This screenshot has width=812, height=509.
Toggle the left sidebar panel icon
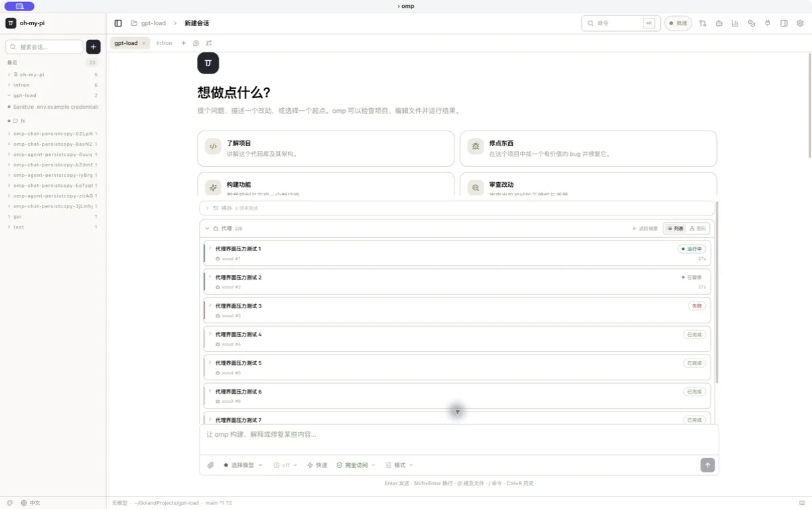(118, 23)
